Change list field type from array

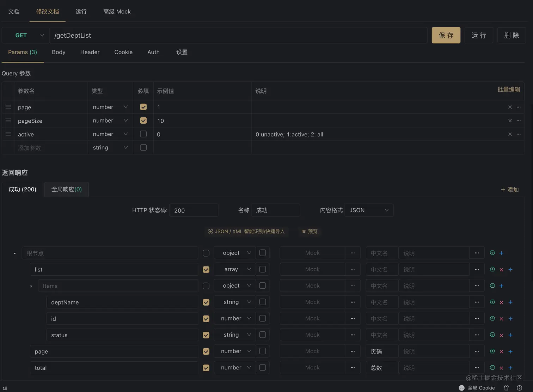point(235,269)
